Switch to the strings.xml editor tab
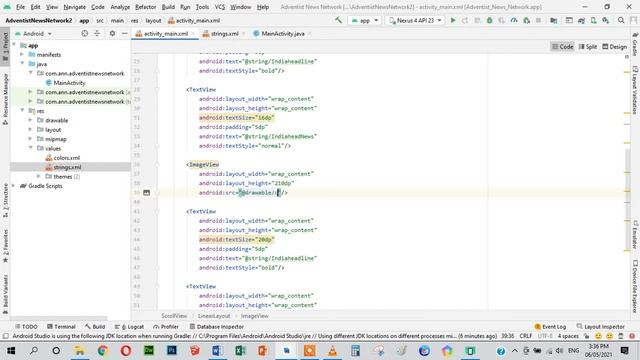The image size is (640, 360). 224,33
